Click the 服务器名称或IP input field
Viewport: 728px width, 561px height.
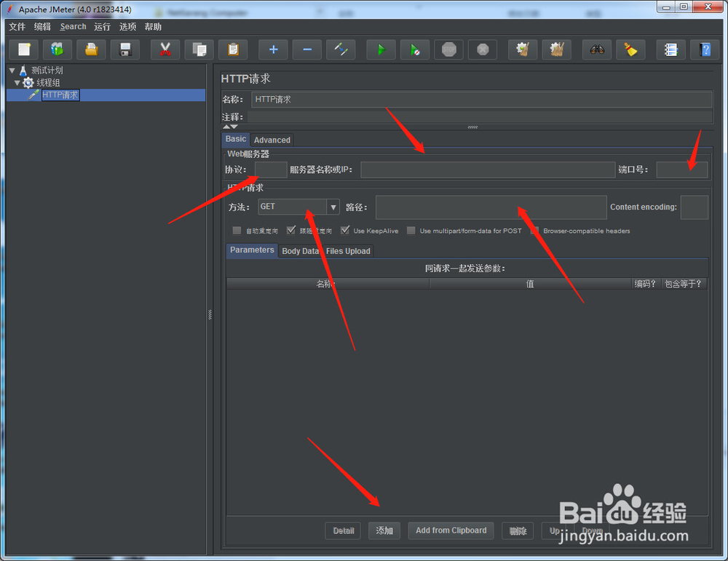tap(488, 170)
